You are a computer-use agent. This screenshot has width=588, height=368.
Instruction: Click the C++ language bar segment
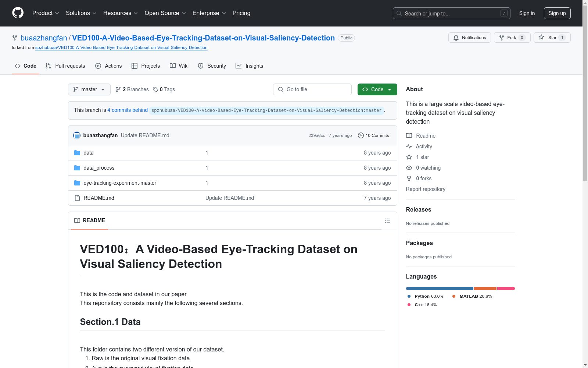pos(506,289)
